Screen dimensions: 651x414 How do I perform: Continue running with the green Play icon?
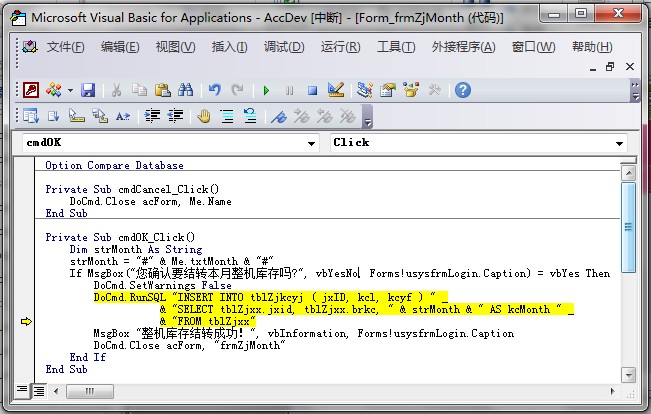(x=266, y=90)
